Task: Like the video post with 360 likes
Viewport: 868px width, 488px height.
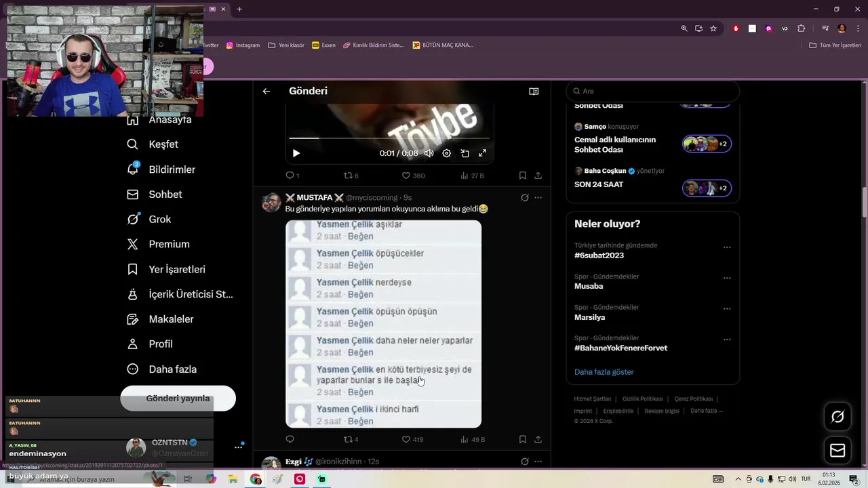Action: coord(413,176)
